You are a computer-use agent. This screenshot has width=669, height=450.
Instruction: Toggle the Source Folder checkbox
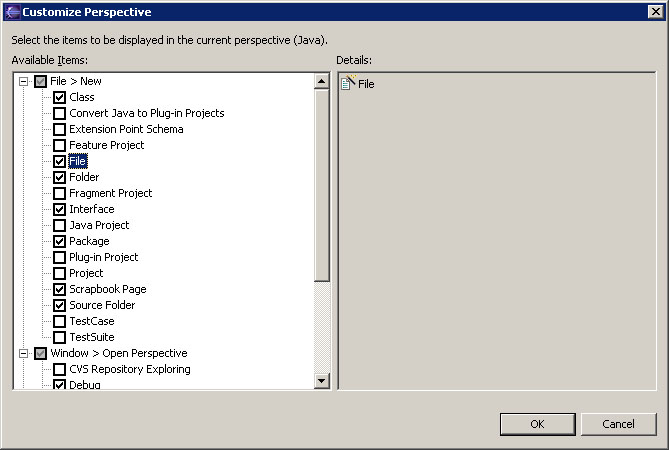click(x=59, y=305)
